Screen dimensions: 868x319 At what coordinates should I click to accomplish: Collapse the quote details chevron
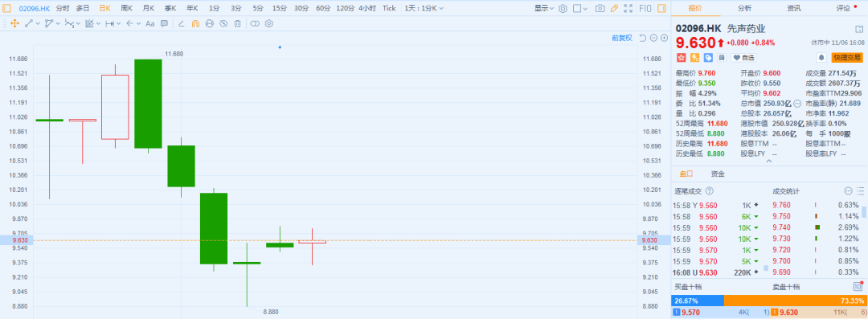(769, 161)
